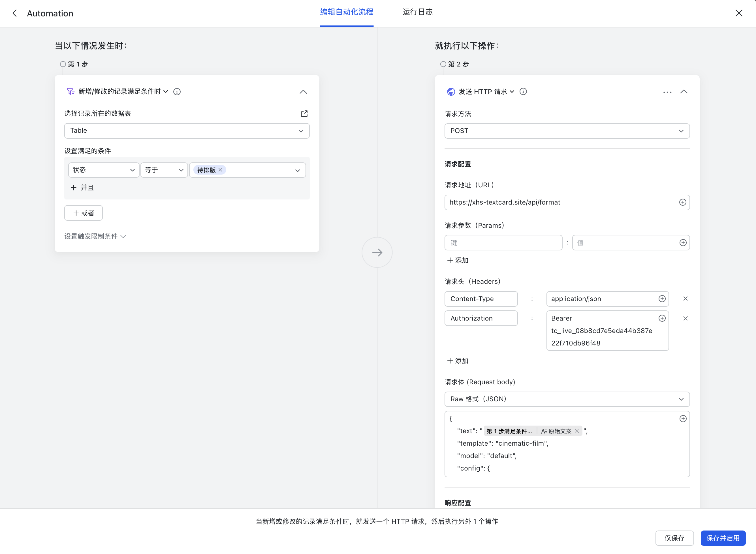The height and width of the screenshot is (554, 756).
Task: Click 添加 to add a request parameter
Action: pos(457,260)
